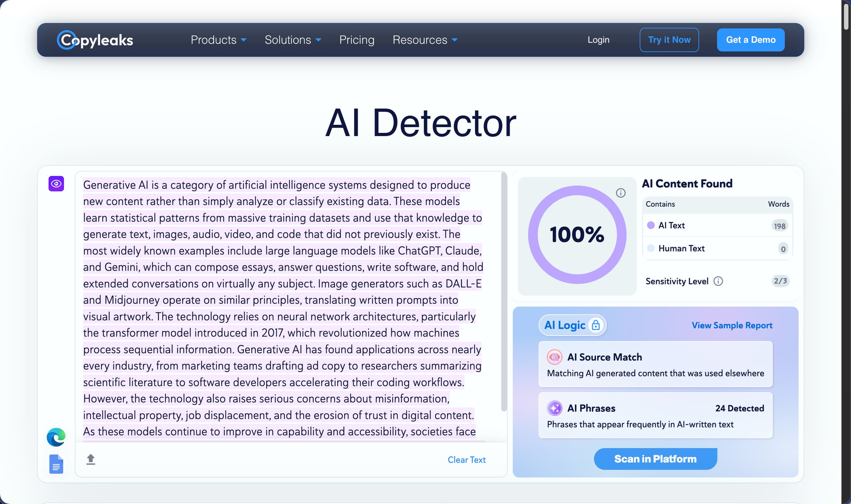Expand the Solutions dropdown menu
851x504 pixels.
pos(293,40)
